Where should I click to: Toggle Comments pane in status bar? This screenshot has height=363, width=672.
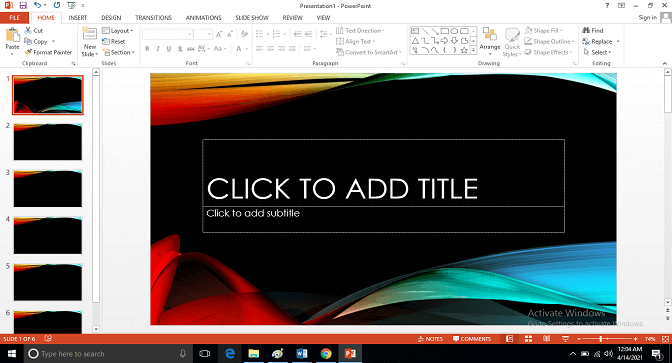tap(472, 339)
